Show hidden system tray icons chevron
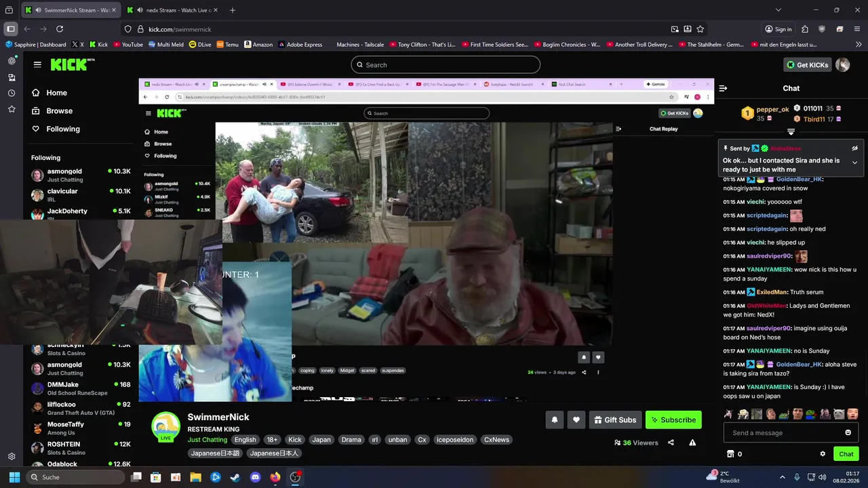This screenshot has width=868, height=488. click(x=782, y=477)
